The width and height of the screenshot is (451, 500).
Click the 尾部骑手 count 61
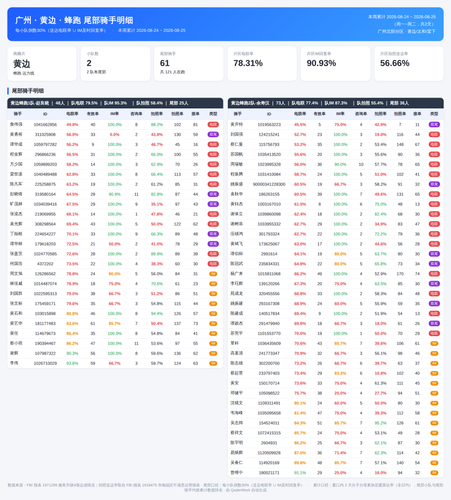165,63
